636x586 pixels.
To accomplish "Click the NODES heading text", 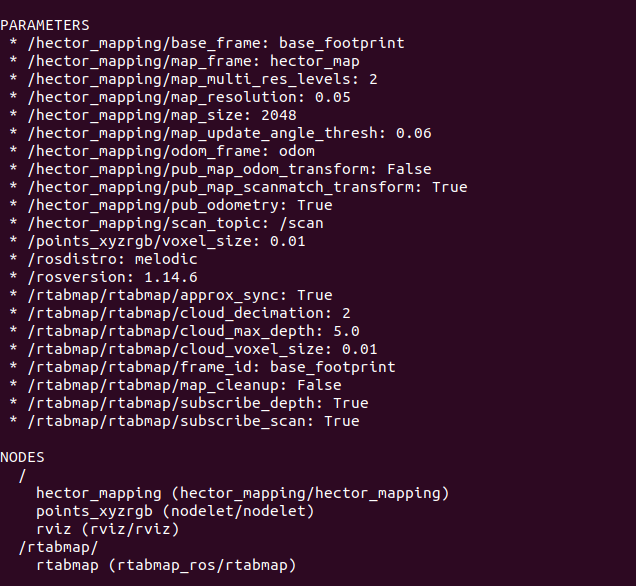I will 22,457.
